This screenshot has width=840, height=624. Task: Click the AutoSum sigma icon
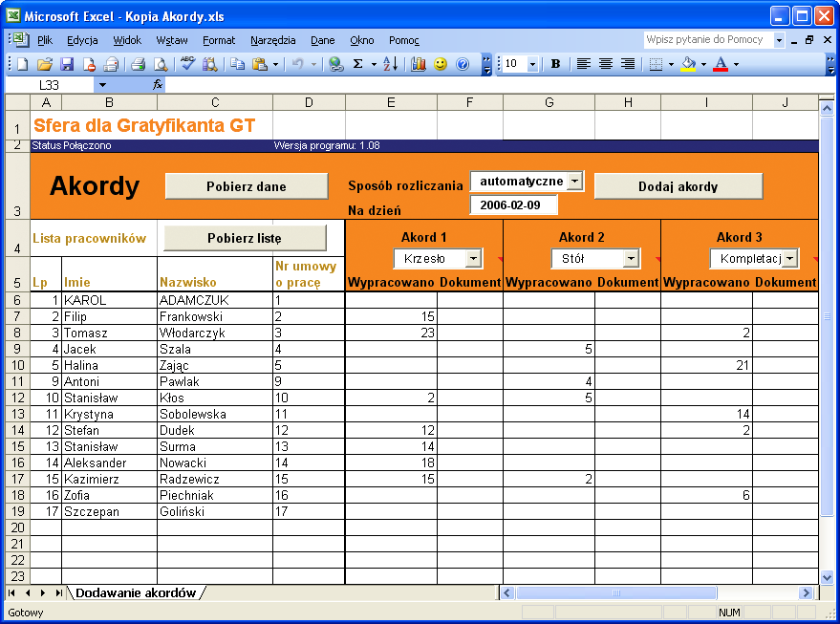tap(358, 64)
